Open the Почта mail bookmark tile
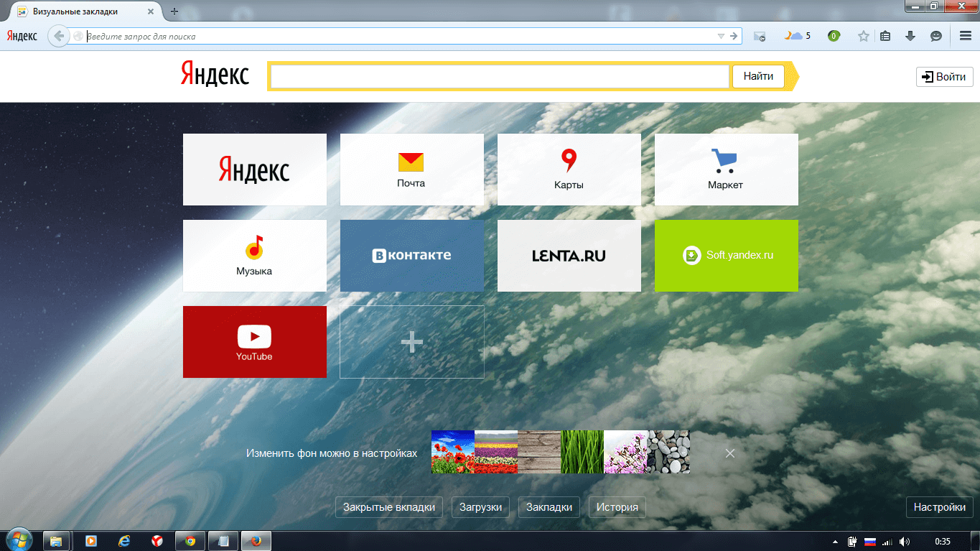Image resolution: width=980 pixels, height=551 pixels. 411,170
